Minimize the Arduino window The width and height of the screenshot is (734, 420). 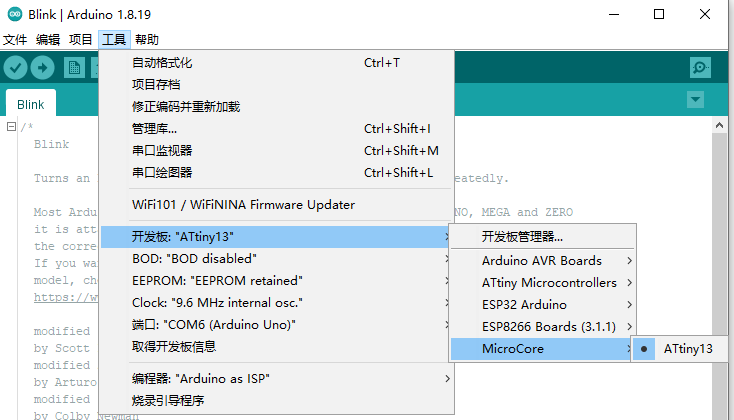click(x=614, y=15)
